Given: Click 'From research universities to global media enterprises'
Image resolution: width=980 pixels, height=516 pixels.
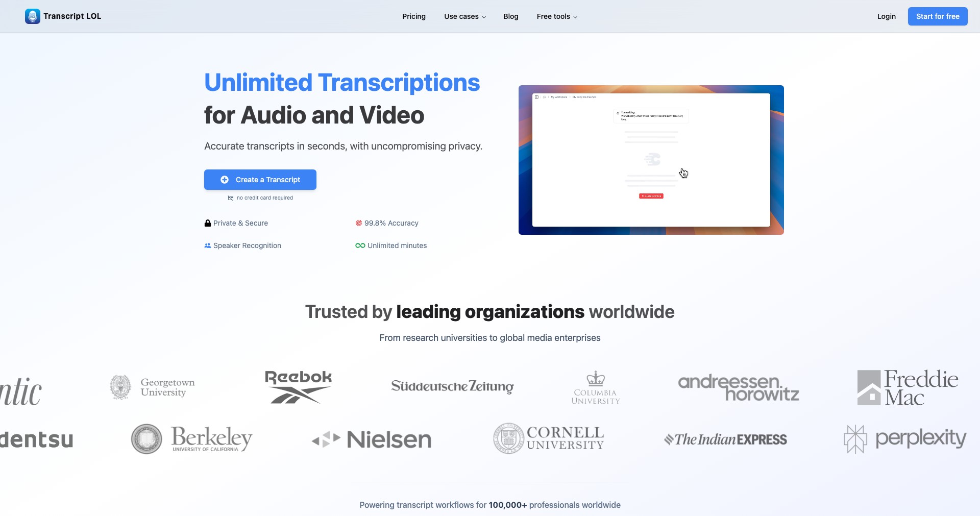Looking at the screenshot, I should 490,338.
